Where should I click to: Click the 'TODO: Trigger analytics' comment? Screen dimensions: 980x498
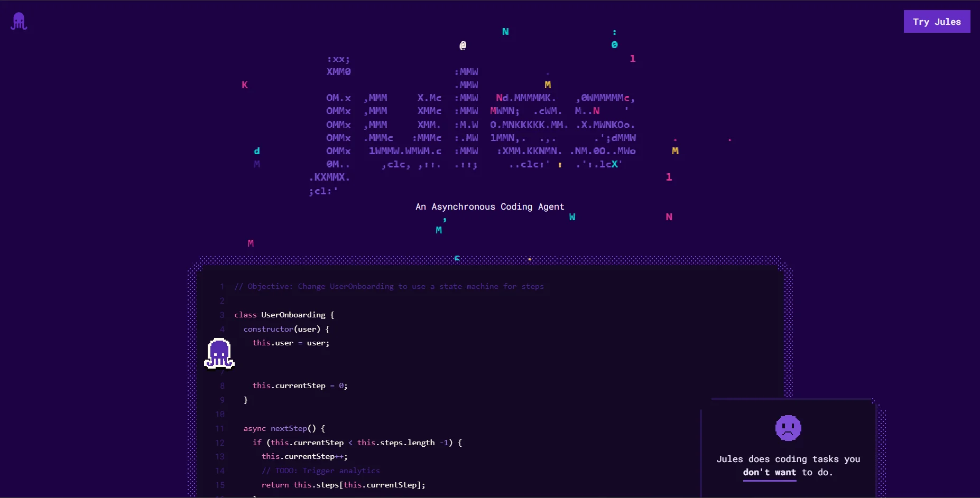tap(321, 471)
